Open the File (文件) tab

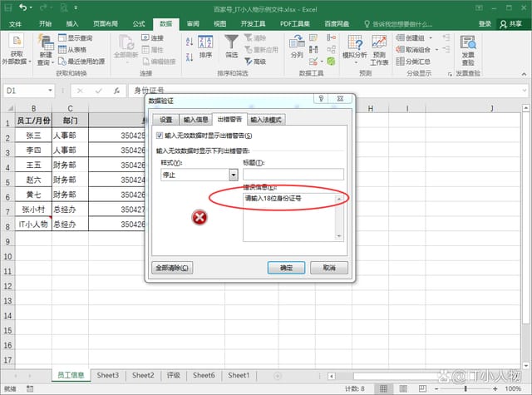click(15, 24)
